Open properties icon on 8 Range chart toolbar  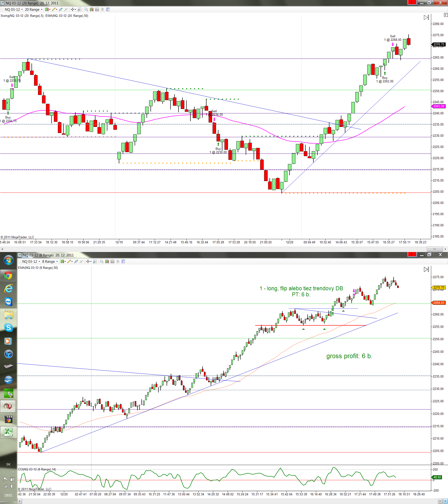coord(123,261)
